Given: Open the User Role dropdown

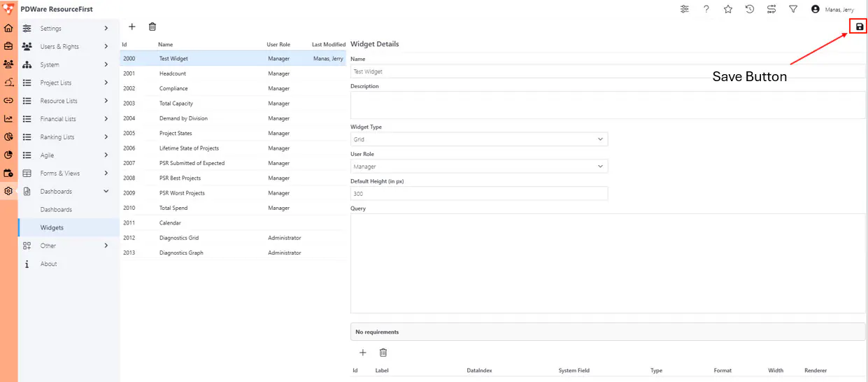Looking at the screenshot, I should (x=479, y=167).
